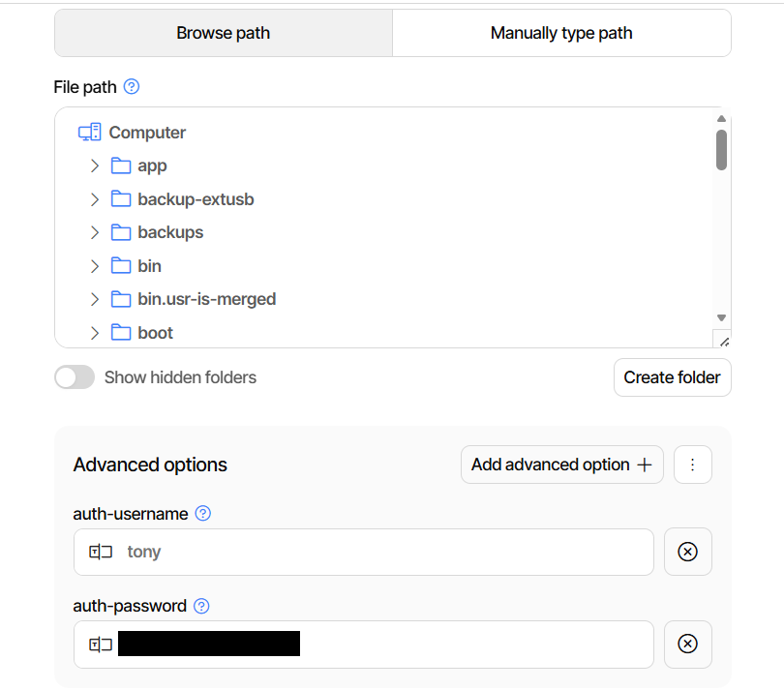Click Add advanced option button
Viewport: 784px width, 690px height.
pos(562,465)
